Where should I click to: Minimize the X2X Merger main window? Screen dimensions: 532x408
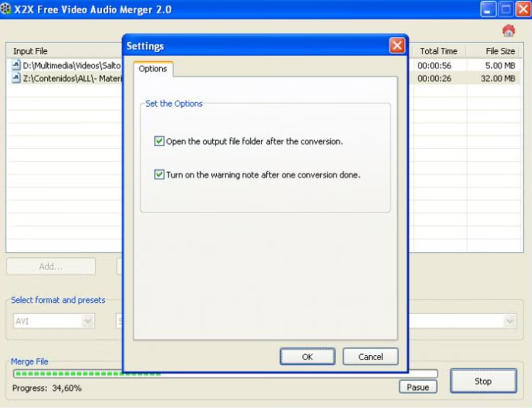[488, 9]
